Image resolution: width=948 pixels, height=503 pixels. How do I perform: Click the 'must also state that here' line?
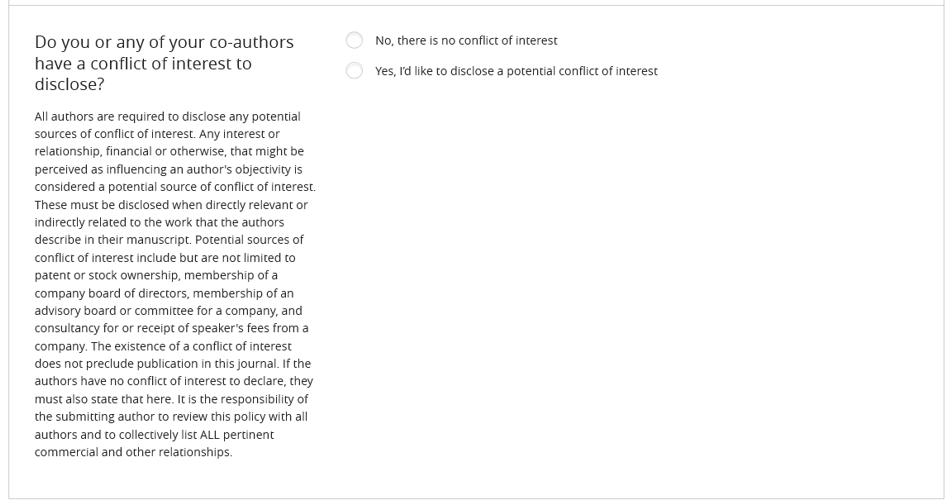171,399
